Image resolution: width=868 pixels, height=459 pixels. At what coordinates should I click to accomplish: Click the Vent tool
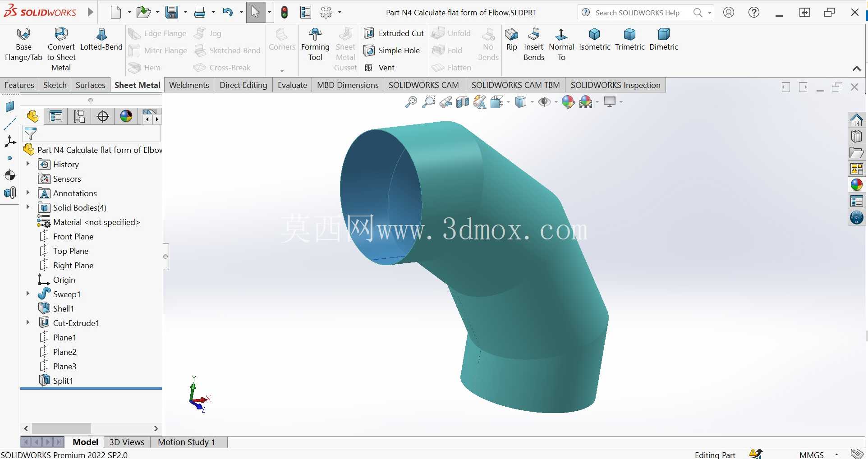click(379, 68)
